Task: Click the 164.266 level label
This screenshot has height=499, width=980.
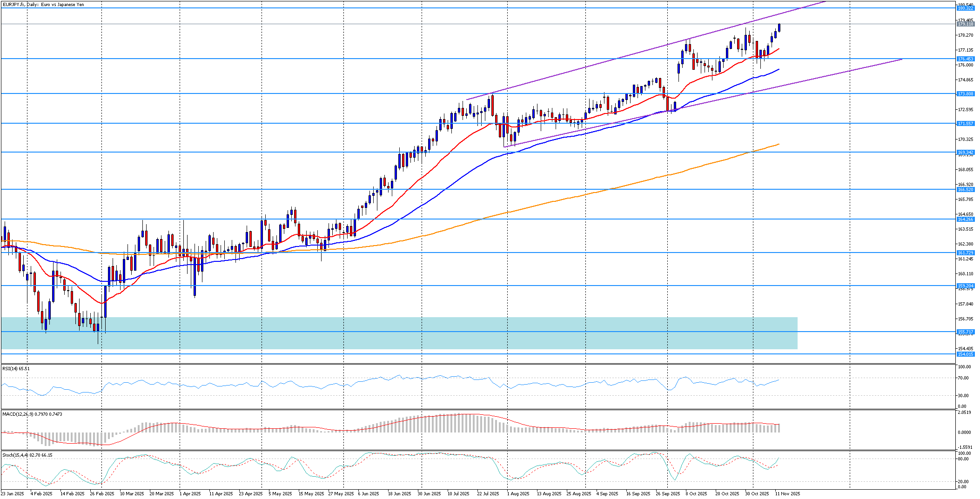Action: [965, 219]
